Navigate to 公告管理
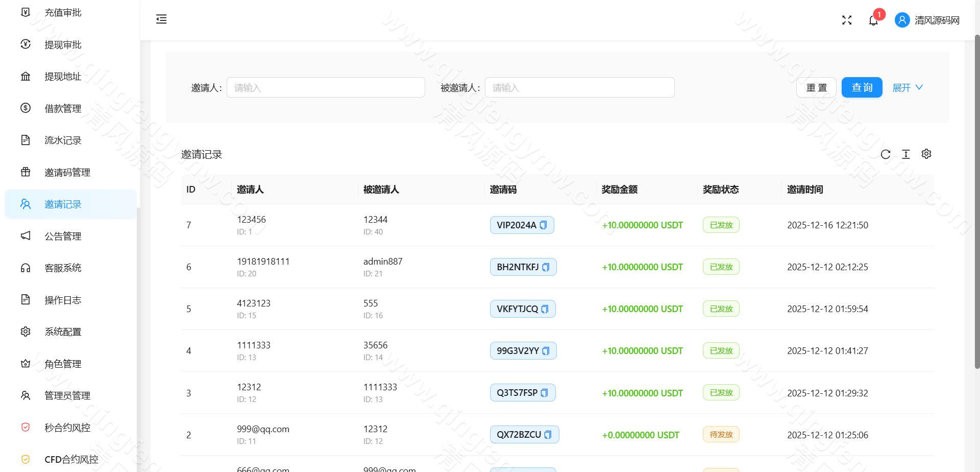The height and width of the screenshot is (472, 980). pyautogui.click(x=62, y=236)
